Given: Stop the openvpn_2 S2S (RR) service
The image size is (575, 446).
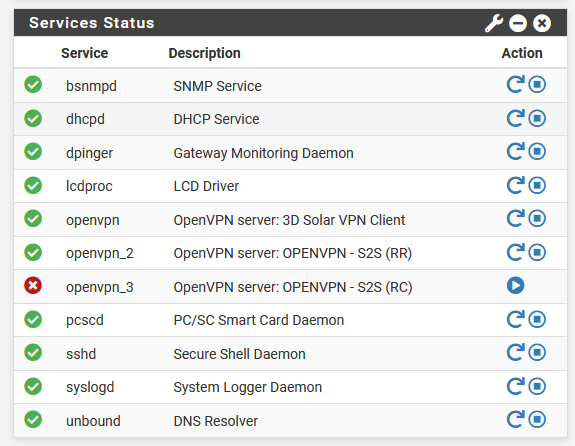Looking at the screenshot, I should click(x=537, y=252).
